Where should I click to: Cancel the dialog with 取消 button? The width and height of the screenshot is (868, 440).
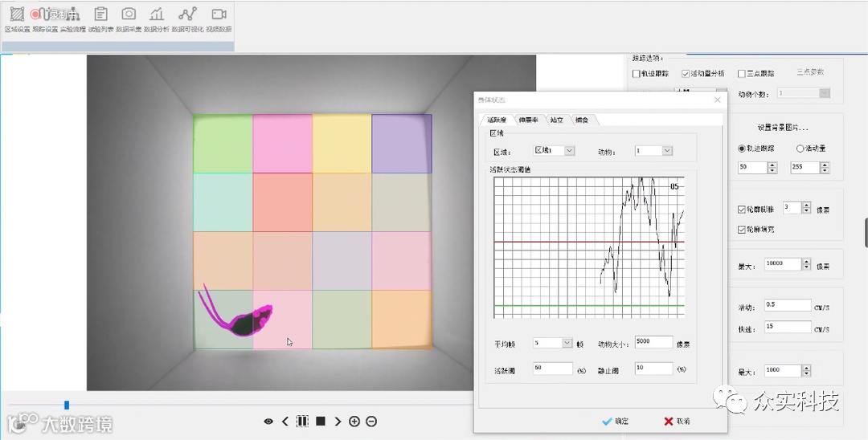[677, 422]
